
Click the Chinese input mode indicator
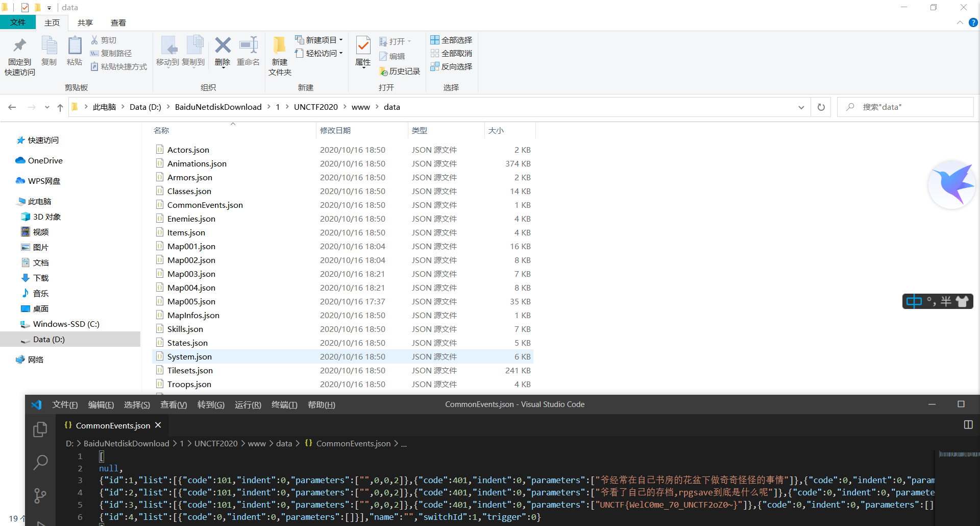pos(914,301)
